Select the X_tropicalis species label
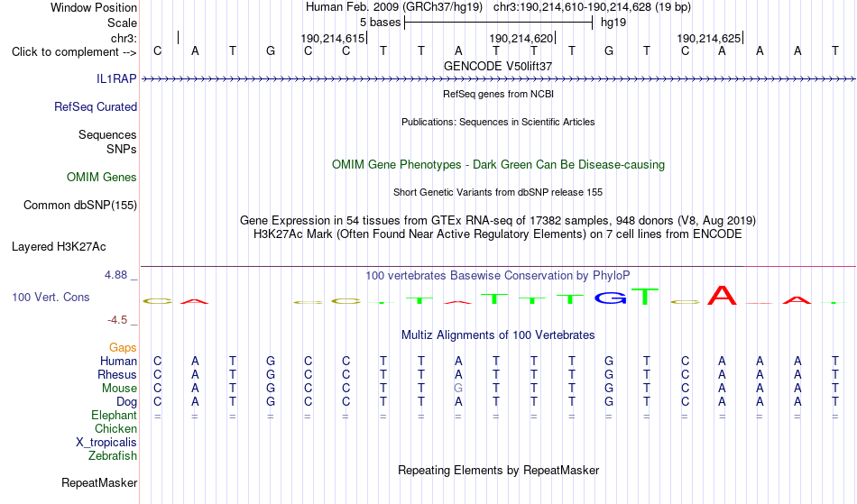Viewport: 857px width, 504px height. (106, 443)
